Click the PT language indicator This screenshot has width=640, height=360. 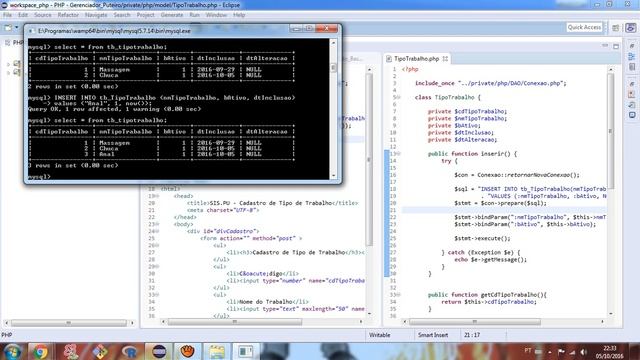(x=528, y=351)
